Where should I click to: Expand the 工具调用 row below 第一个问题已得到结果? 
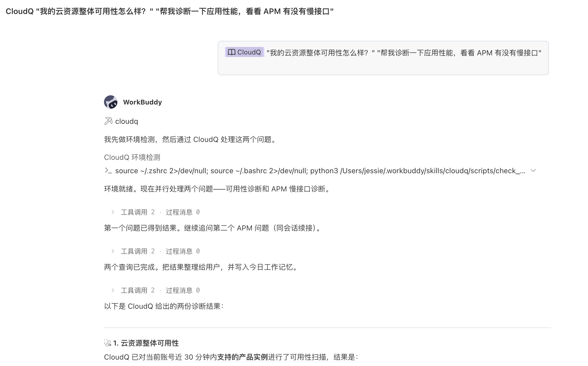tap(155, 251)
